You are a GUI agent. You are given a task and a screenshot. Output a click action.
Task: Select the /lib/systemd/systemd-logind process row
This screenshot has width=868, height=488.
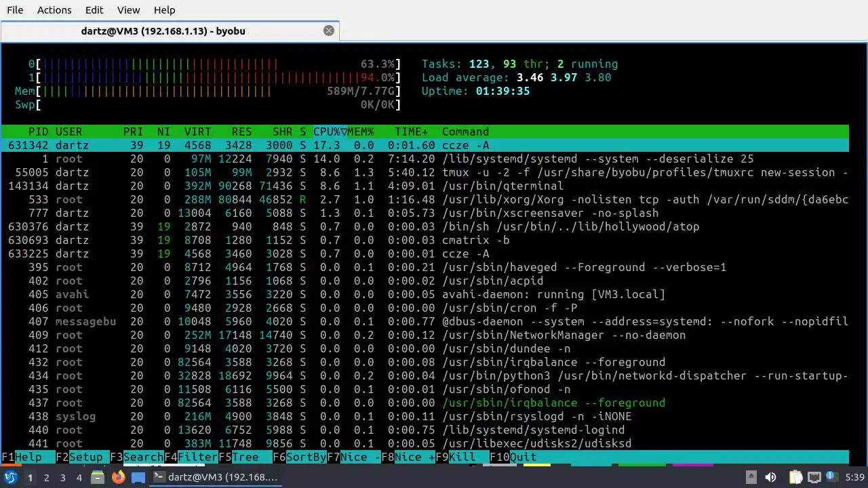tap(425, 430)
